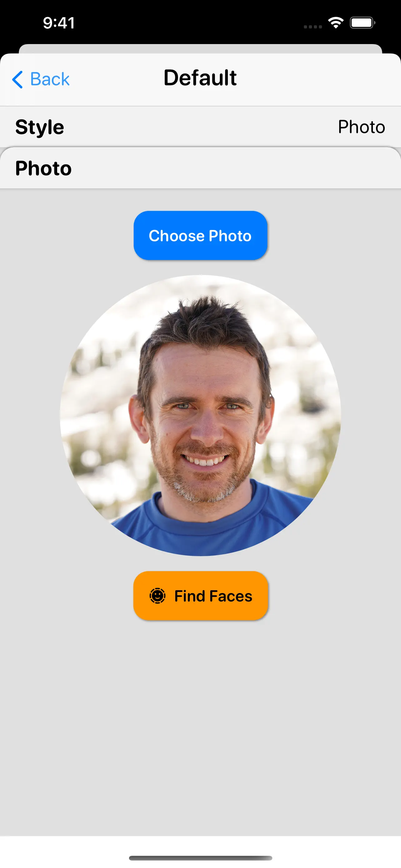Click the 9:41 clock in the status bar

(59, 23)
